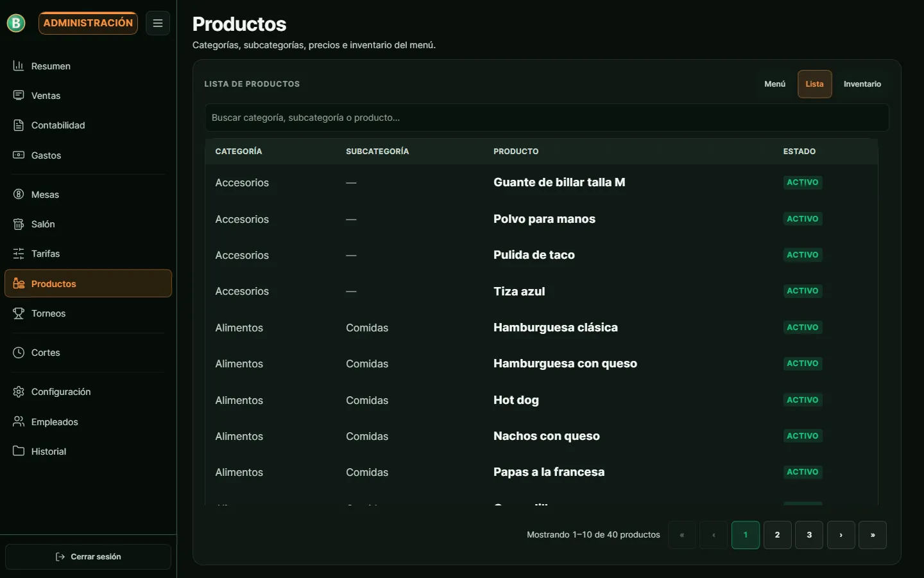The image size is (924, 578).
Task: Open Configuración settings page
Action: [88, 392]
